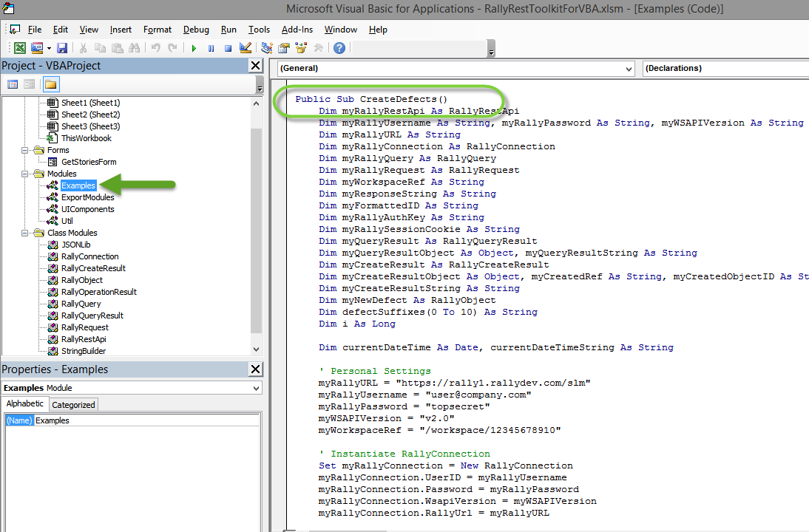Click the (Name) property value field
Image resolution: width=809 pixels, height=532 pixels.
coord(146,420)
